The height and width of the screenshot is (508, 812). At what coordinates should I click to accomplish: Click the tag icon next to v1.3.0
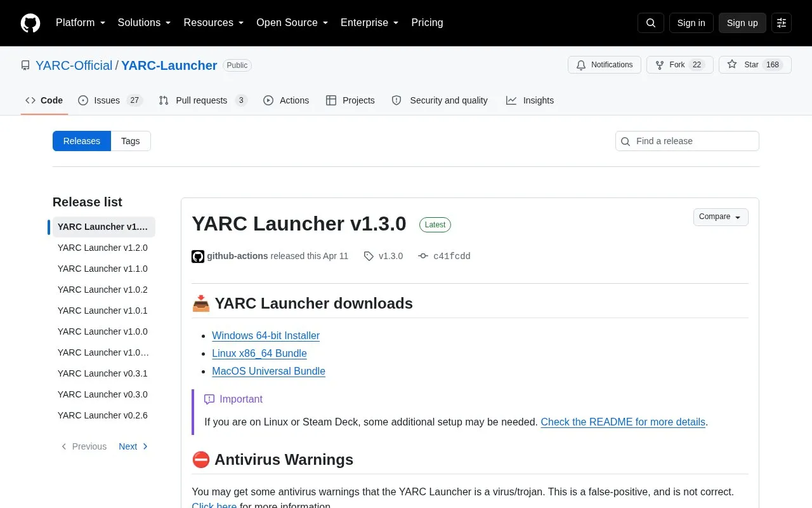369,256
